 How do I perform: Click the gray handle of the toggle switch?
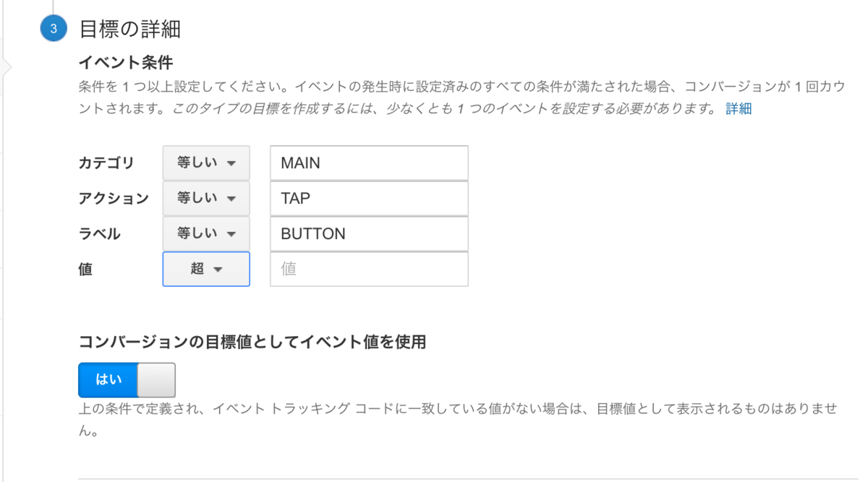click(x=156, y=379)
